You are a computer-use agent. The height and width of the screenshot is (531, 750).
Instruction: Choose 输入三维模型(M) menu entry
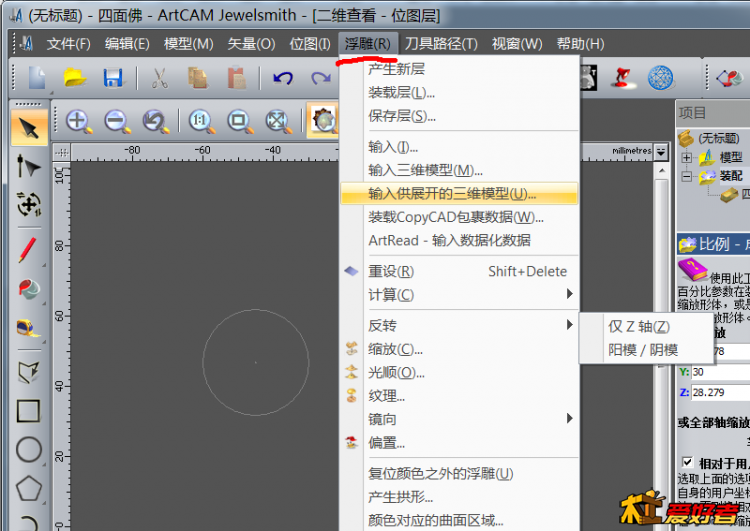(x=459, y=170)
